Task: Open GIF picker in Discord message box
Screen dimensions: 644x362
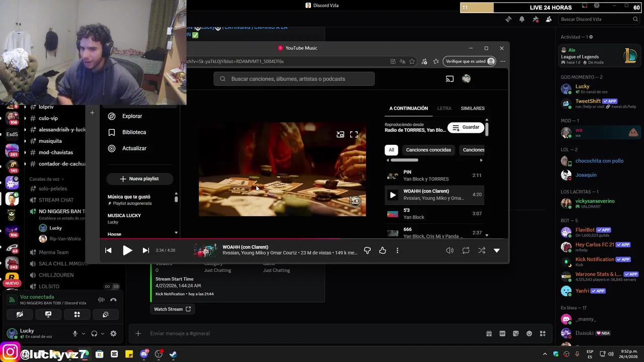Action: click(x=502, y=333)
